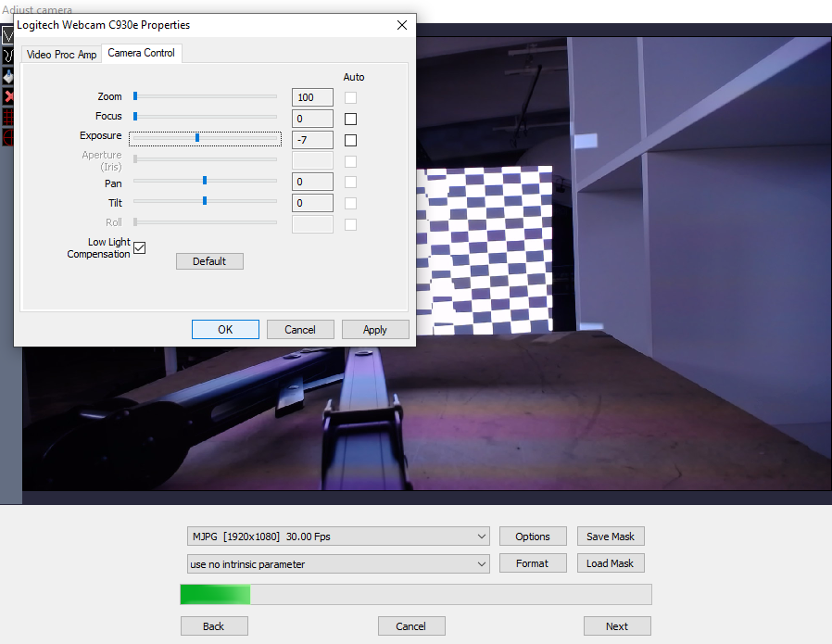This screenshot has width=832, height=644.
Task: Enable the Auto checkbox for Focus
Action: (350, 119)
